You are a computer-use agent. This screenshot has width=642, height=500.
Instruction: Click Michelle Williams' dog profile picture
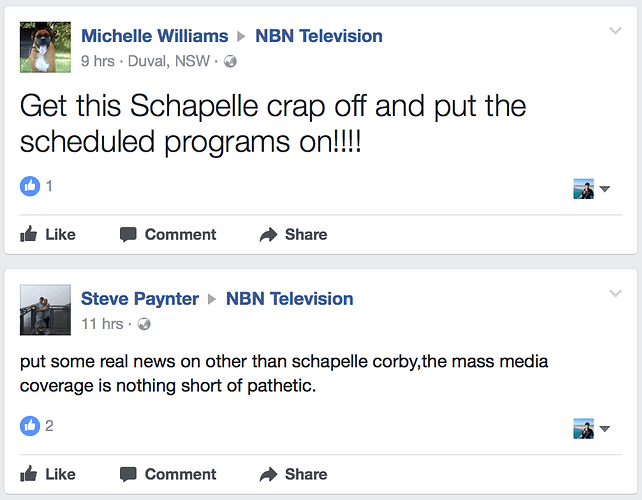click(x=45, y=47)
